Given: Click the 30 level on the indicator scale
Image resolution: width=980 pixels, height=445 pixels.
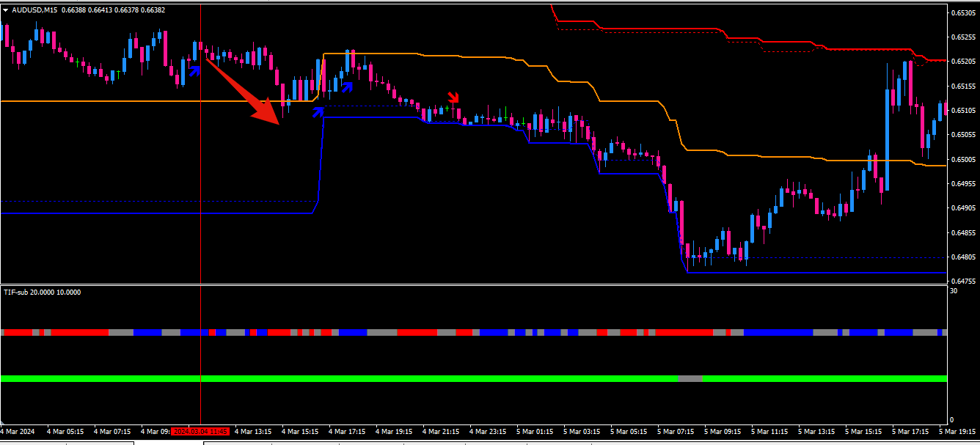Looking at the screenshot, I should coord(954,291).
